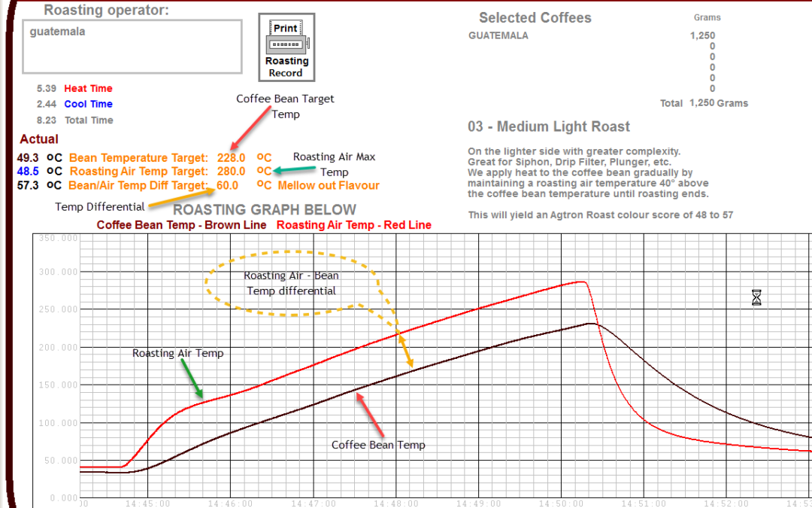The image size is (812, 508).
Task: Select the 1,250 Grams quantity value
Action: 703,35
